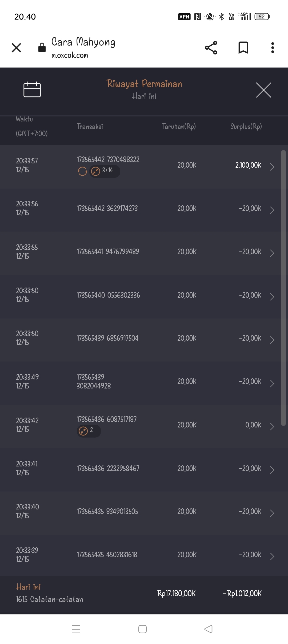Tap the Android home button
This screenshot has width=288, height=644.
click(142, 629)
